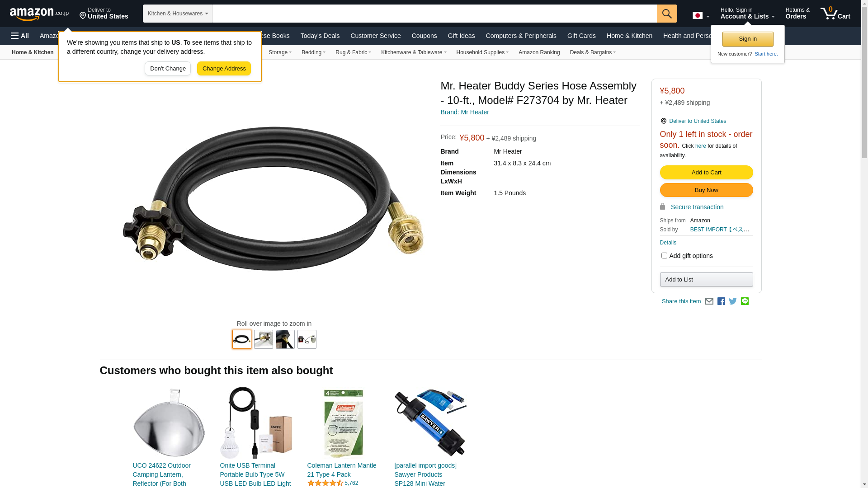Enable the Add gift options checkbox
The width and height of the screenshot is (868, 488).
(664, 256)
